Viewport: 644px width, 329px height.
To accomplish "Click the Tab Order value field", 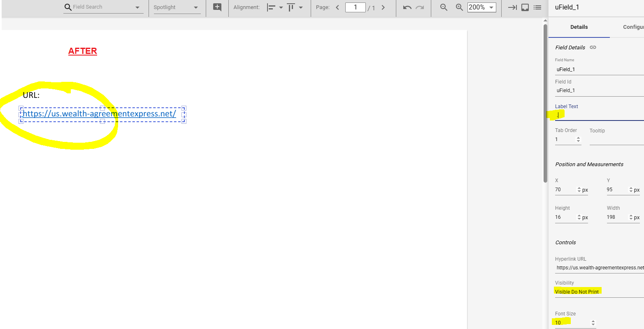I will coord(565,140).
